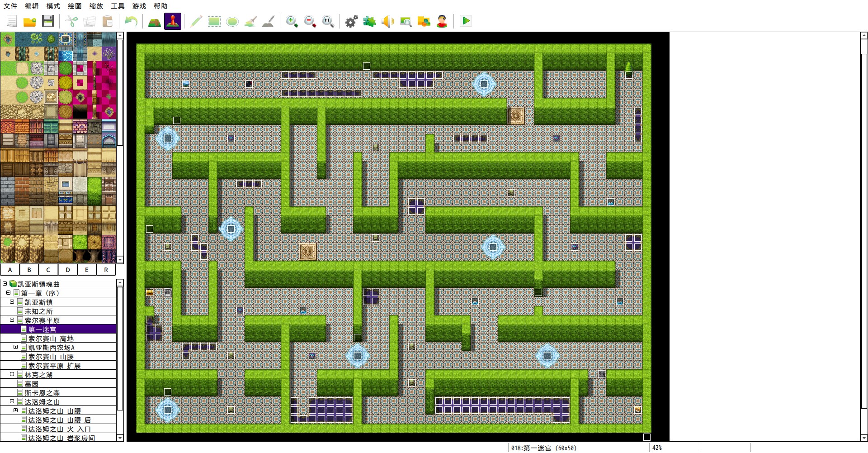Save the project with the floppy disk icon
Viewport: 868px width, 453px height.
point(48,21)
